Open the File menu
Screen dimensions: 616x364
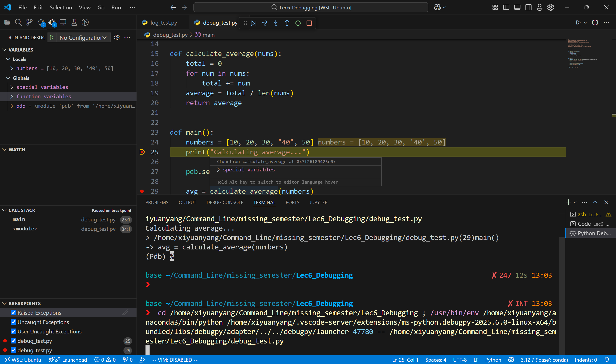(22, 8)
